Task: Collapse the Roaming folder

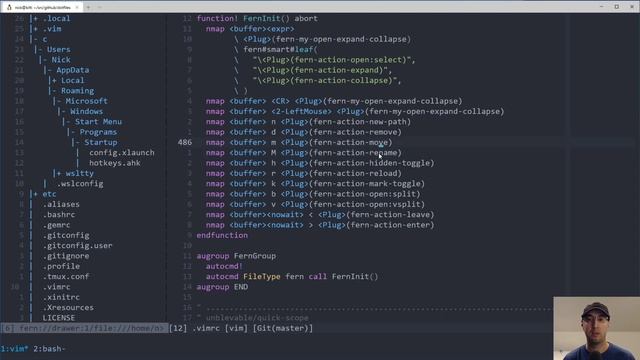Action: point(77,91)
